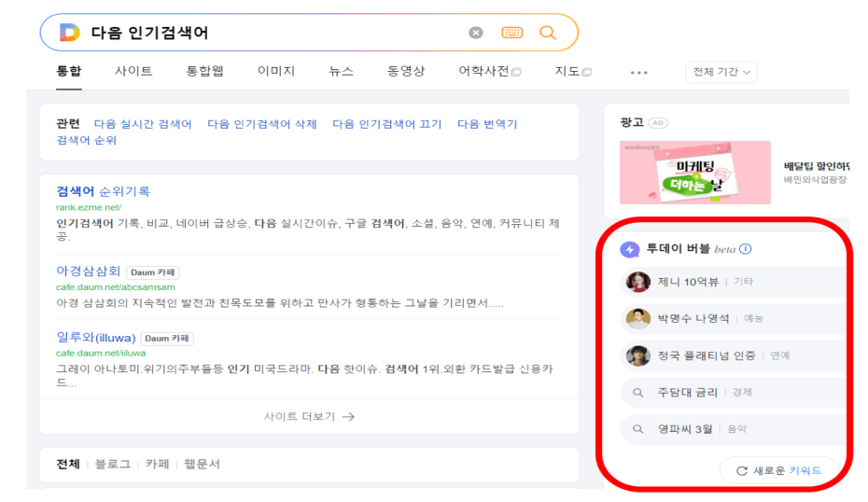
Task: Click the 새로운 키워드 refresh button
Action: [778, 471]
